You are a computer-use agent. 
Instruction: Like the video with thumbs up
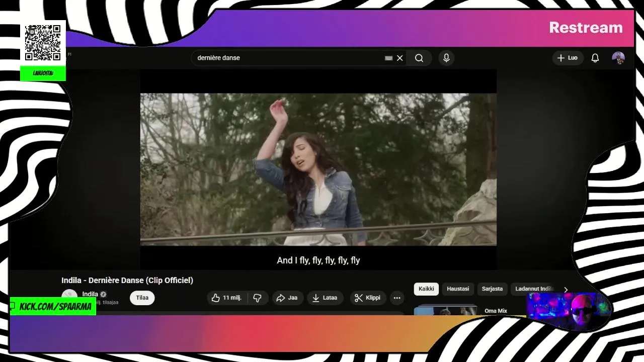tap(227, 298)
